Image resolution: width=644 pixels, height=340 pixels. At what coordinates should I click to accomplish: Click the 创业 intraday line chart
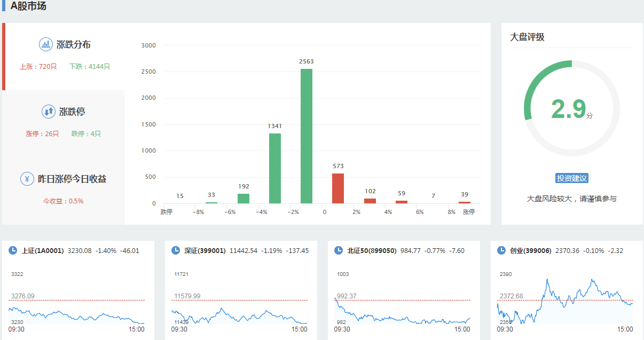click(x=565, y=302)
